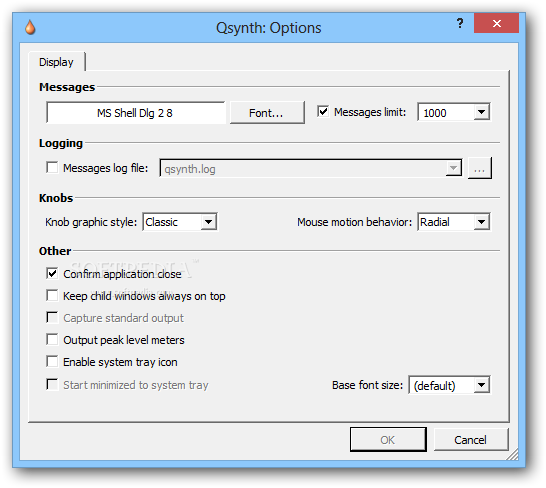The image size is (546, 488).
Task: Click the Logging section heading
Action: [x=61, y=143]
